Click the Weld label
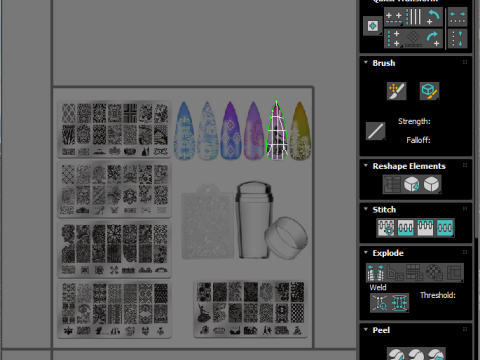The height and width of the screenshot is (360, 480). pyautogui.click(x=378, y=287)
